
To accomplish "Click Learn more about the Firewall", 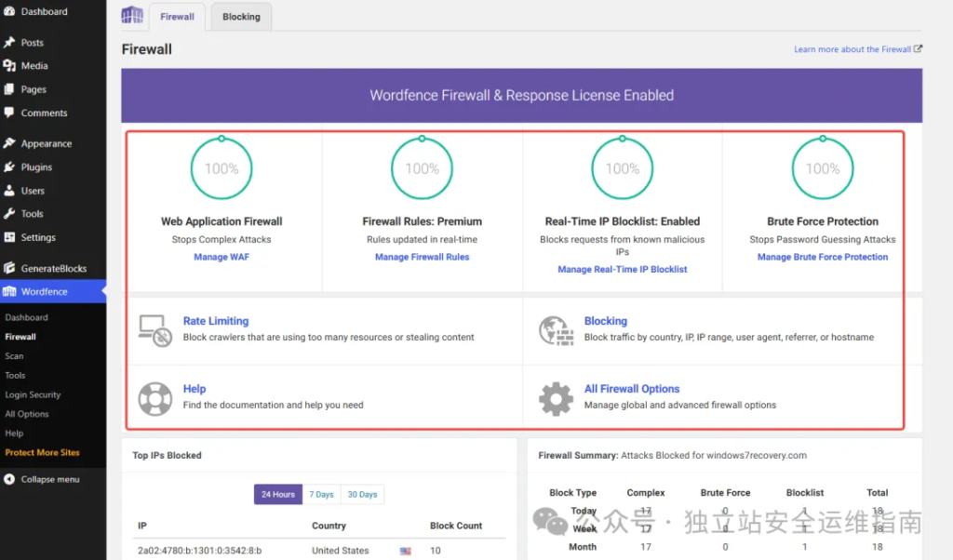I will point(852,49).
